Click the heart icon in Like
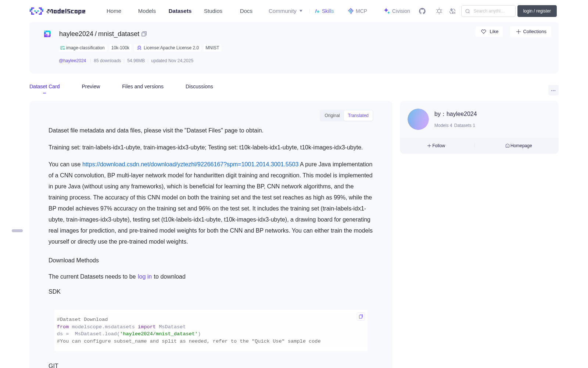 point(484,32)
